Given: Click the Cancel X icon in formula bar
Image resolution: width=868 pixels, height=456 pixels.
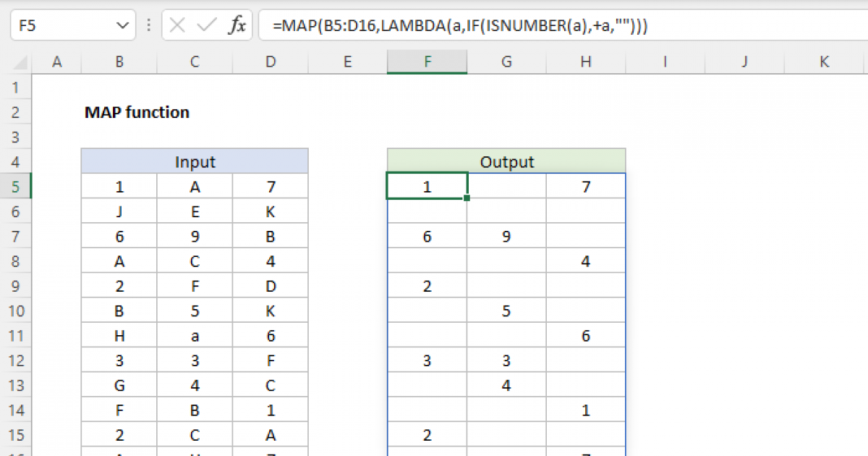Looking at the screenshot, I should click(177, 26).
